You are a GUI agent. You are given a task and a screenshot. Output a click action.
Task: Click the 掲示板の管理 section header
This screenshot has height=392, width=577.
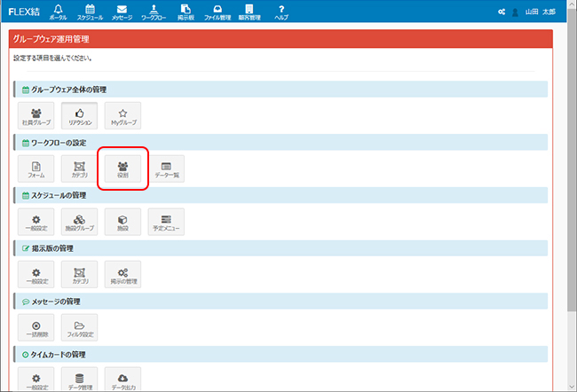(281, 248)
